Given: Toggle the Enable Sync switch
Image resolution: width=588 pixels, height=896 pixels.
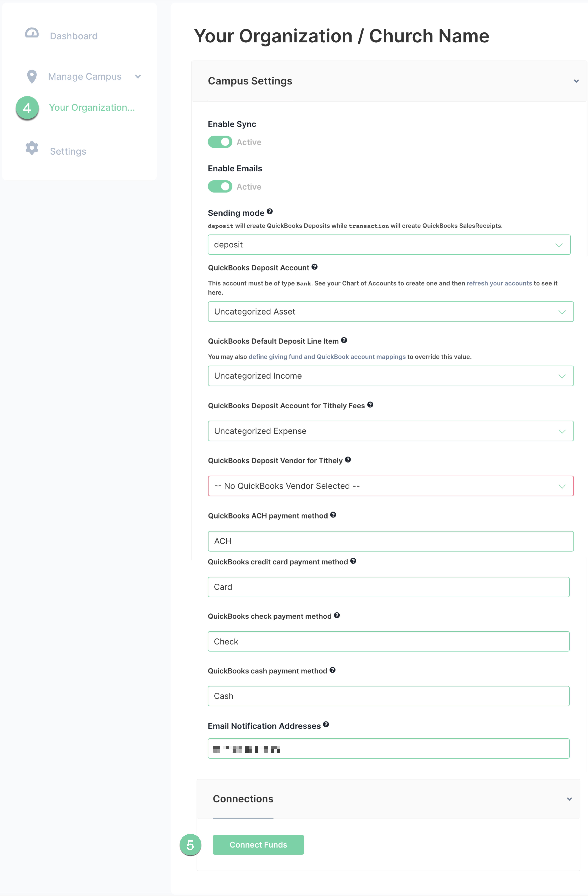Looking at the screenshot, I should coord(220,142).
